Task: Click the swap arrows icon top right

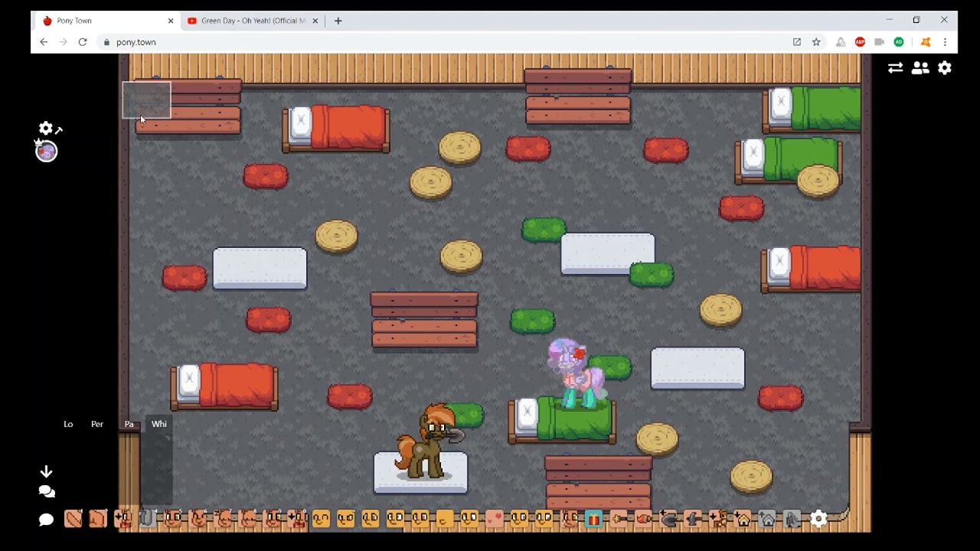Action: 895,67
